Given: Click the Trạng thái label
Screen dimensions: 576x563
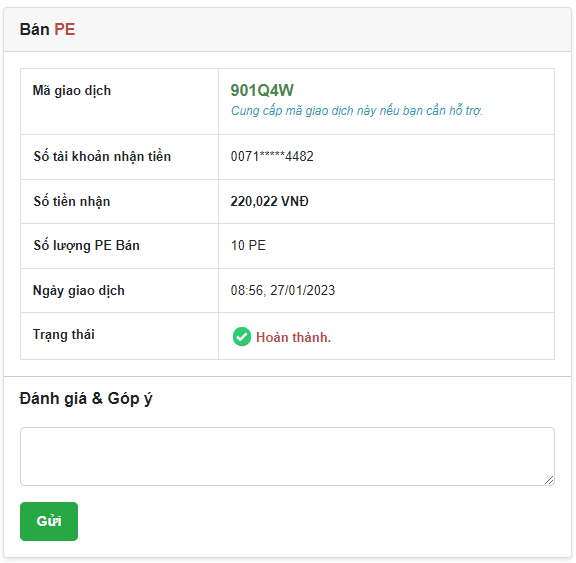Looking at the screenshot, I should pos(64,335).
